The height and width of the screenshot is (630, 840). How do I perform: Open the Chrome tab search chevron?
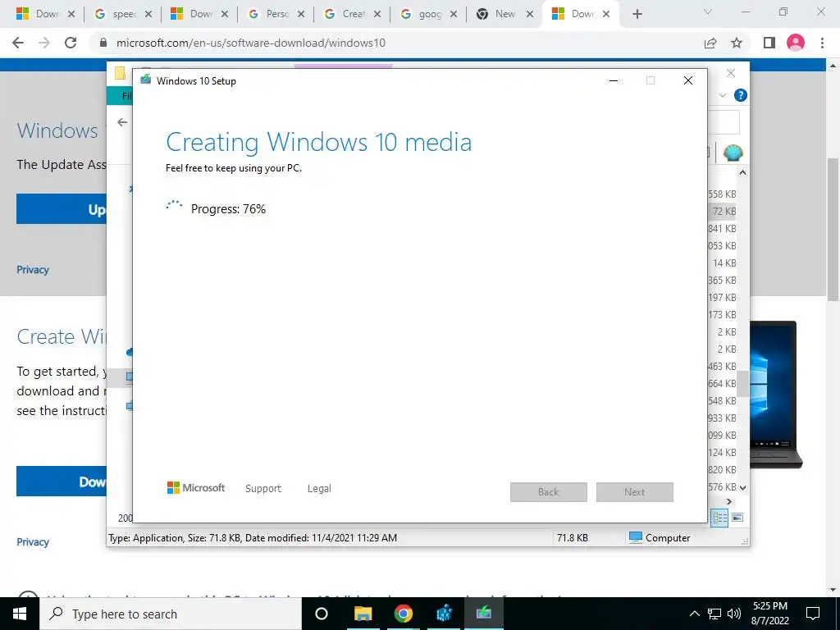tap(708, 11)
